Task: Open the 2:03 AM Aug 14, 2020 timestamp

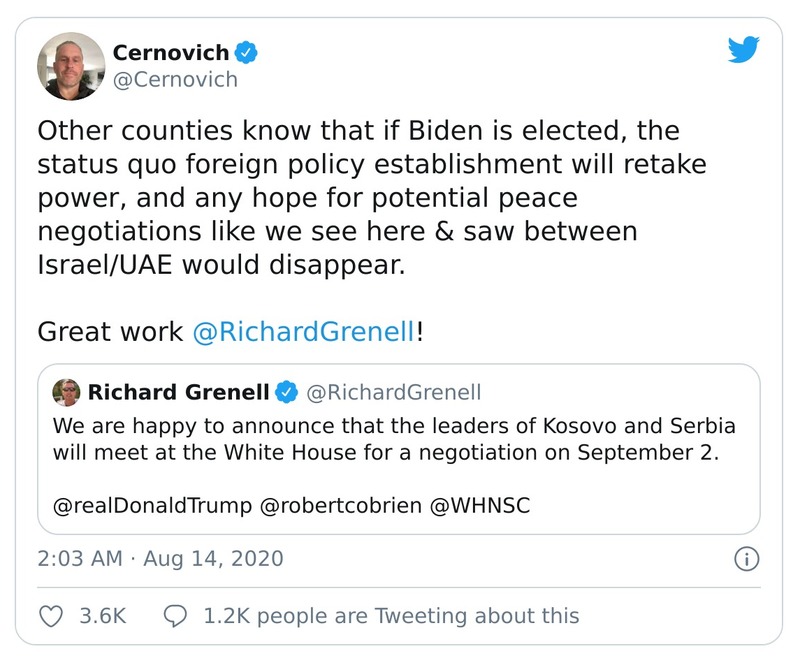Action: (160, 558)
